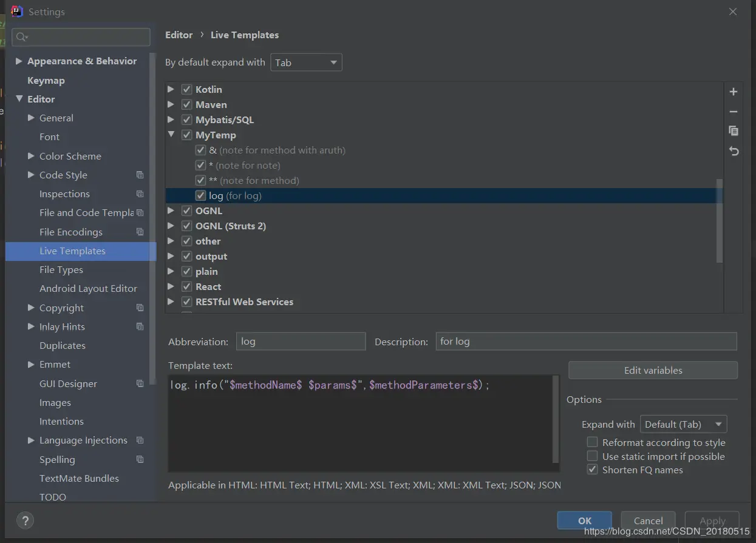The width and height of the screenshot is (756, 543).
Task: Click project-level icon next to Copyright
Action: tap(140, 308)
